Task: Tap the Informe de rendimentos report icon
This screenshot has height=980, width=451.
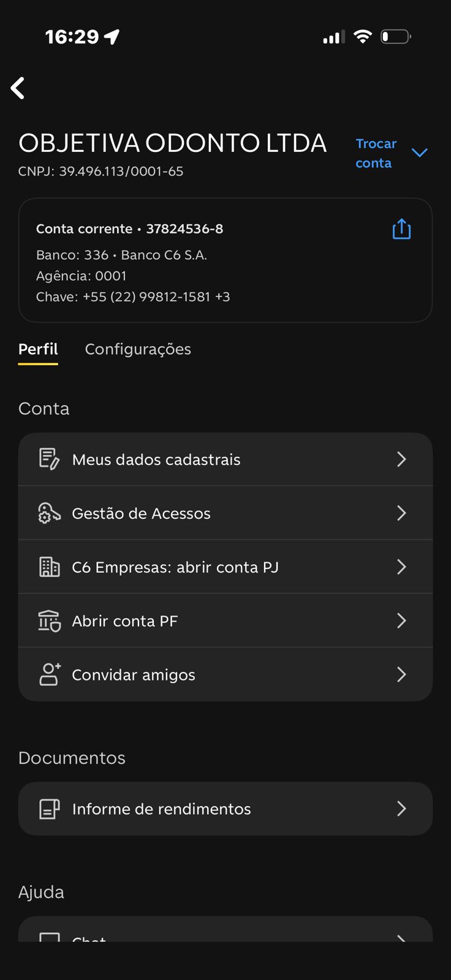Action: (49, 809)
